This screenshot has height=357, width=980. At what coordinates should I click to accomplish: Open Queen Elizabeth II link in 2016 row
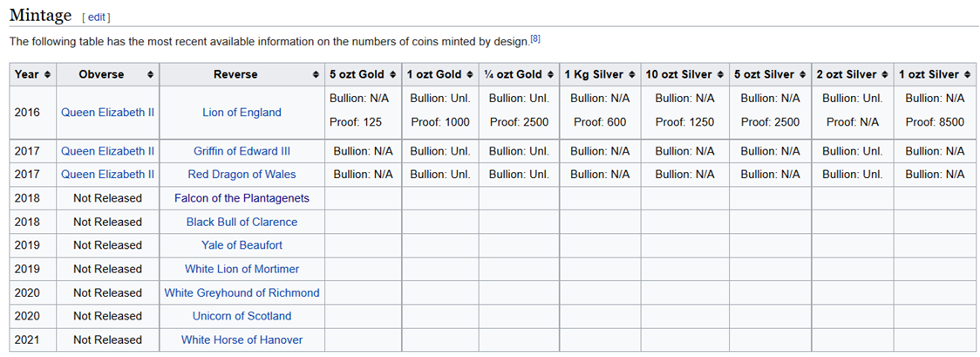[x=107, y=112]
